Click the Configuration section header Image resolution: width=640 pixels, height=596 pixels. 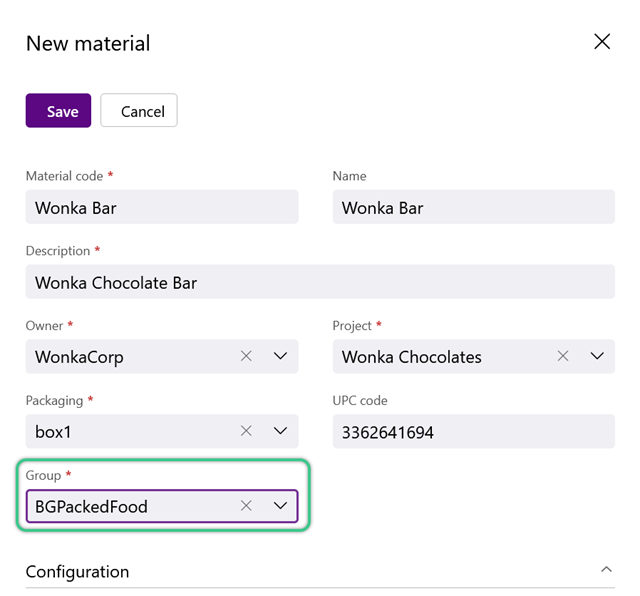320,572
